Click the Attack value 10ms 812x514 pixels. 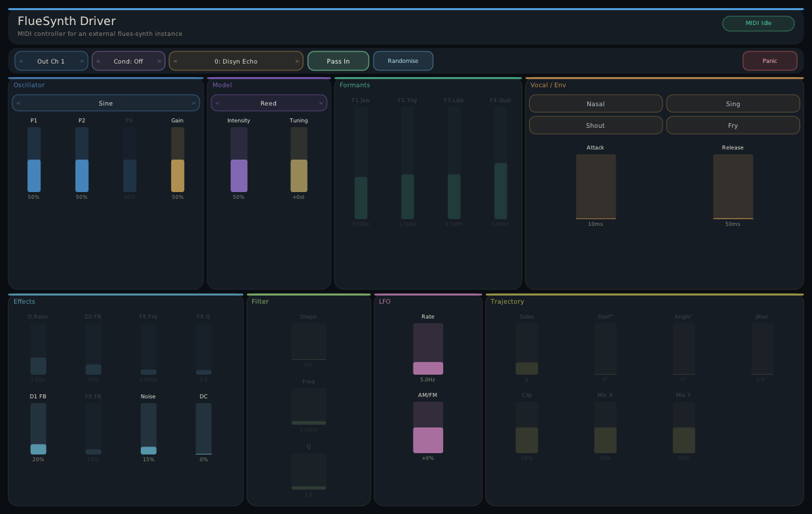click(x=595, y=225)
